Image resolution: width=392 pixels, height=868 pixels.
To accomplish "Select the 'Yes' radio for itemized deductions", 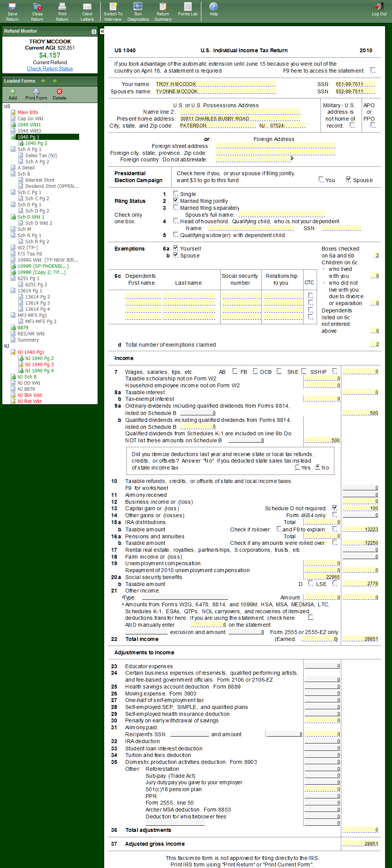I will tap(297, 467).
